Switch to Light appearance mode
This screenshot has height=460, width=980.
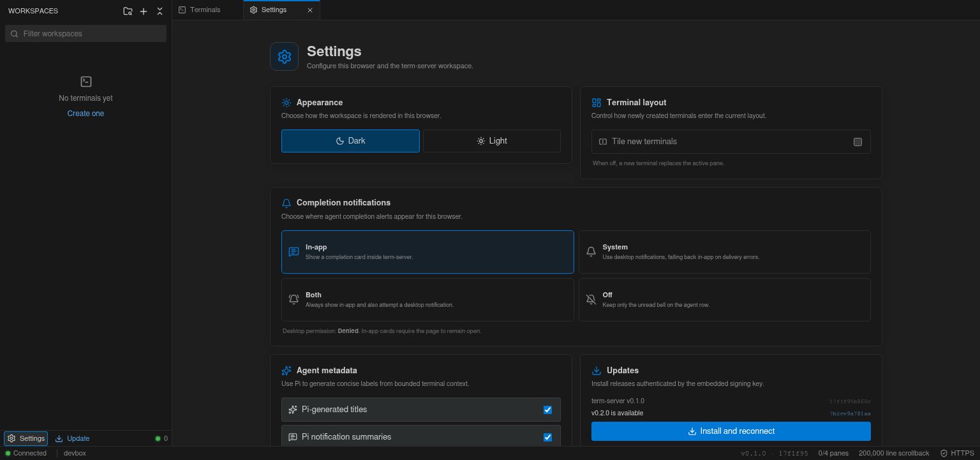tap(492, 141)
